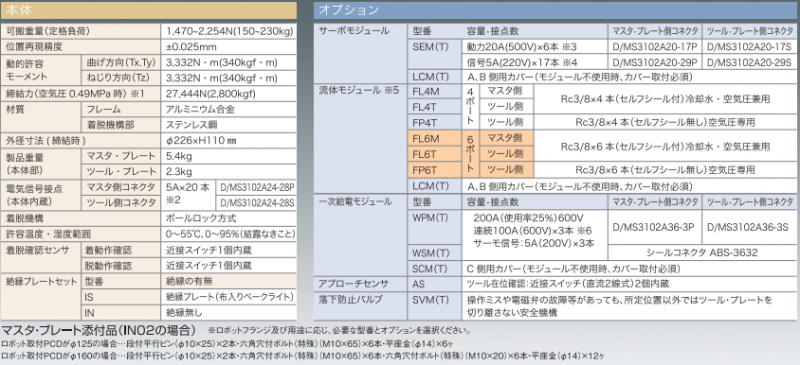The width and height of the screenshot is (800, 365).
Task: Click the シールコネクタ ABS-3632 cell
Action: tap(703, 253)
